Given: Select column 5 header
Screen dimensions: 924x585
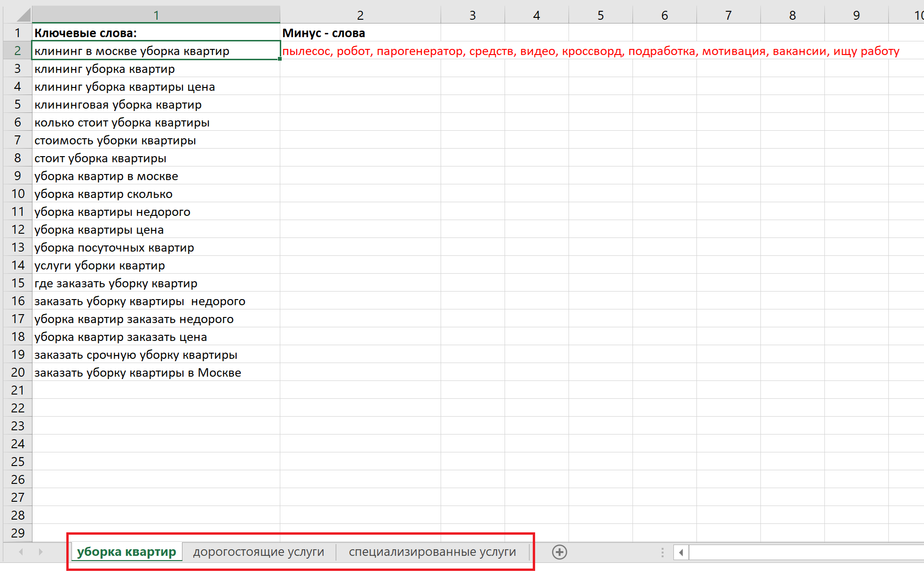Looking at the screenshot, I should point(600,15).
